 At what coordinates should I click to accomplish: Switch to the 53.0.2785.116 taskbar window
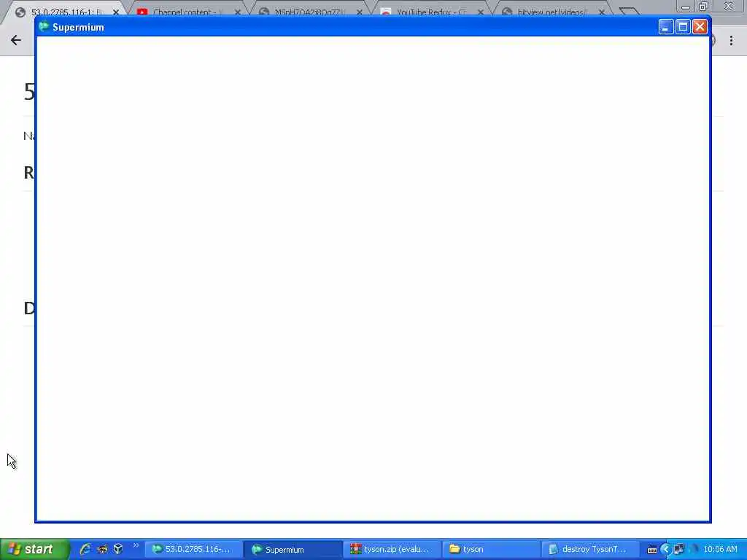tap(193, 550)
